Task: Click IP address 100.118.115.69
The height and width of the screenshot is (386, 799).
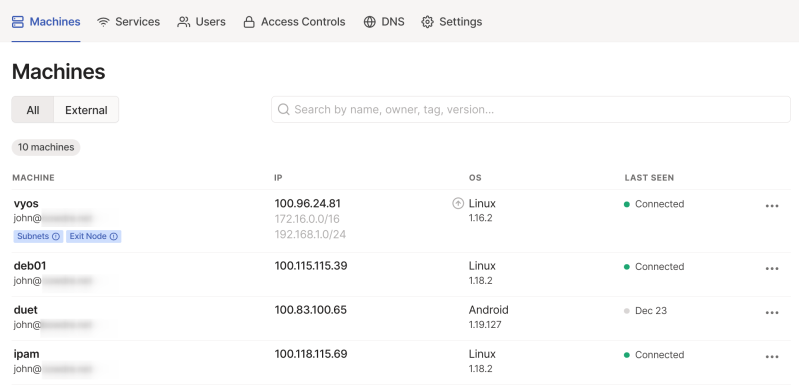Action: pos(311,354)
